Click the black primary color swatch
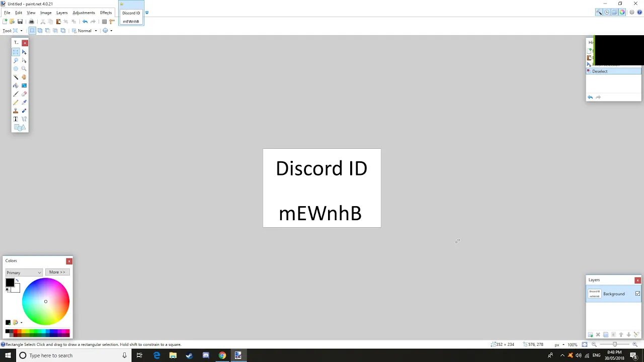 coord(10,283)
